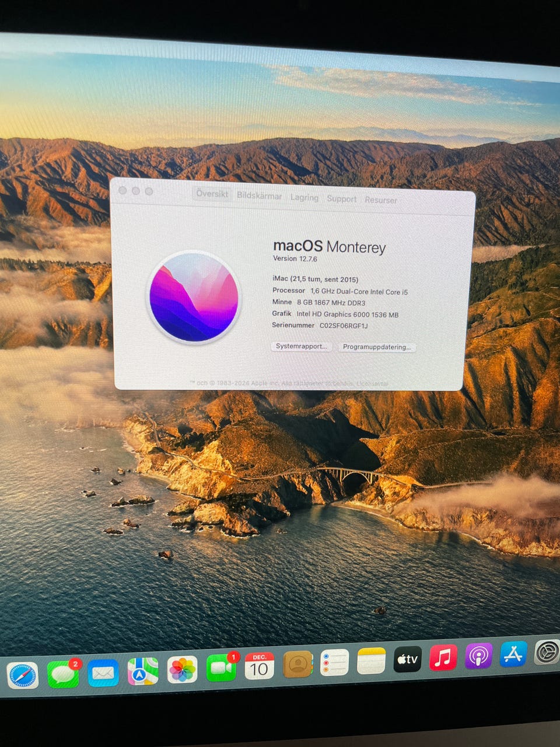Click the Version 12.7.6 text
This screenshot has height=747, width=560.
pyautogui.click(x=295, y=259)
